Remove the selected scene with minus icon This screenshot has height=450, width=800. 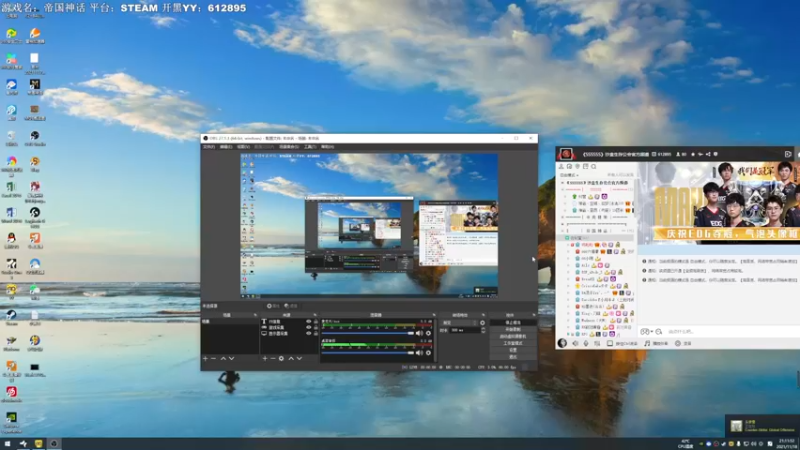click(214, 359)
